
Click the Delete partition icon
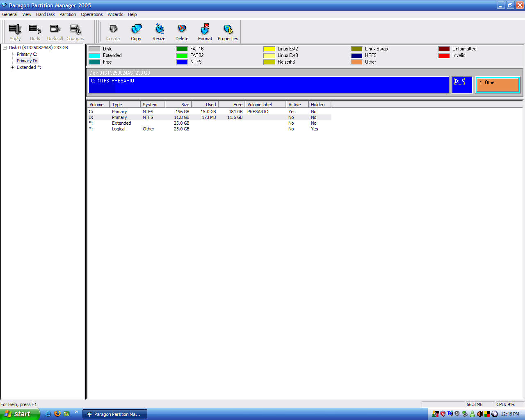(182, 30)
